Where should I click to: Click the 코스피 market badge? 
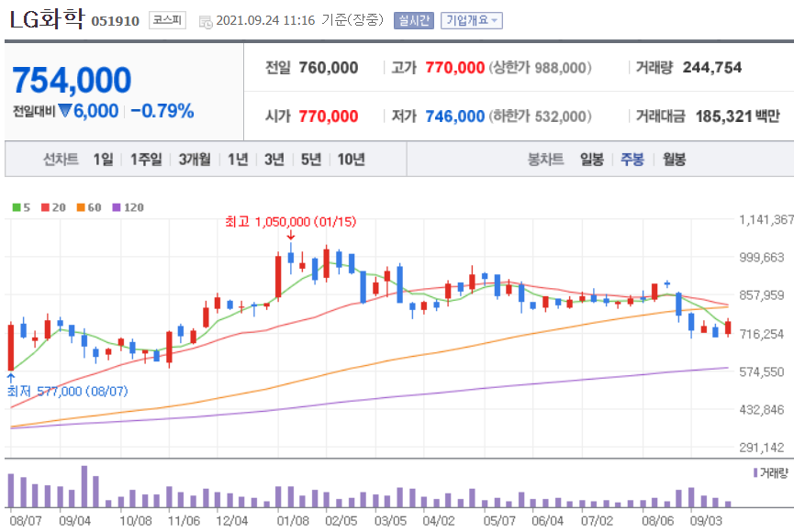(167, 20)
